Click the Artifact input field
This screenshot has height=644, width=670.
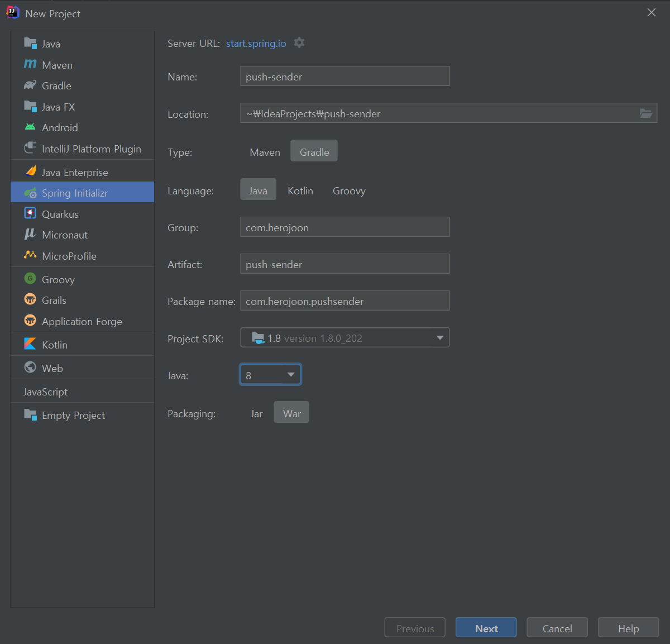click(x=344, y=264)
